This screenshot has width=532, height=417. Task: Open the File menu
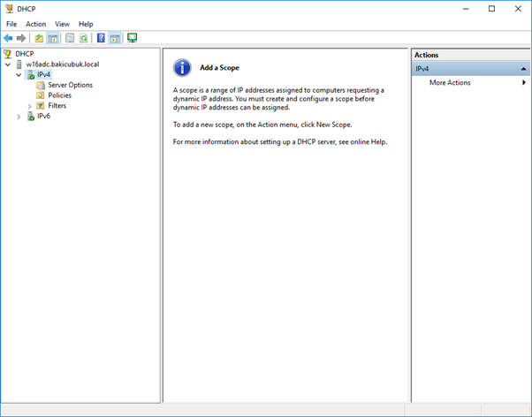[11, 24]
